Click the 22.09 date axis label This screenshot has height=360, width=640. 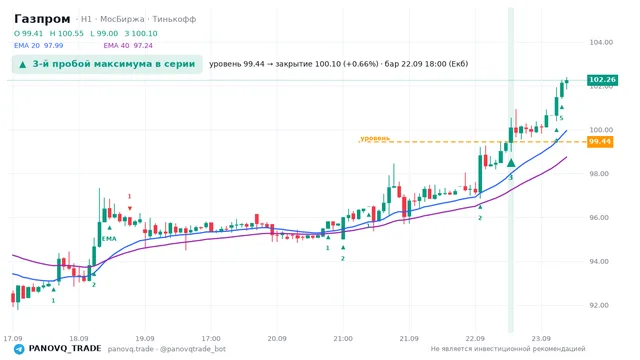475,339
